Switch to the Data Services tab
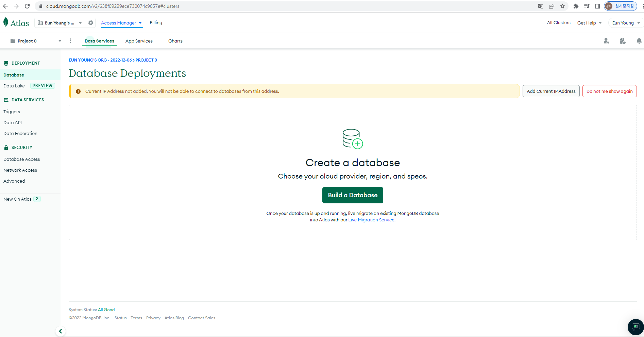 [99, 41]
